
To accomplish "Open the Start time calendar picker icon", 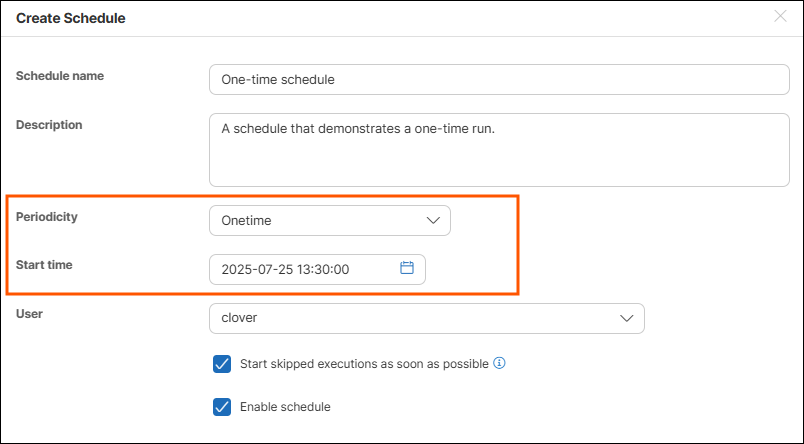I will click(x=407, y=268).
